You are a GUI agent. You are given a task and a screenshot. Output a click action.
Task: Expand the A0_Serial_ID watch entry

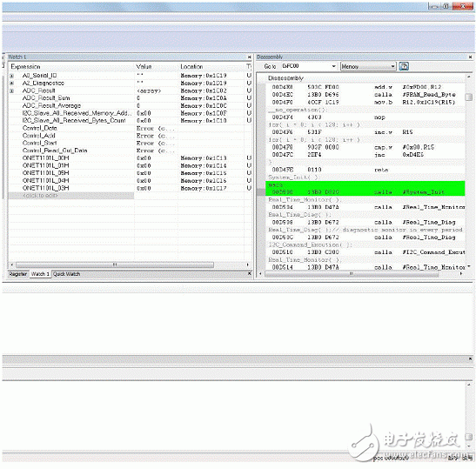click(x=12, y=76)
